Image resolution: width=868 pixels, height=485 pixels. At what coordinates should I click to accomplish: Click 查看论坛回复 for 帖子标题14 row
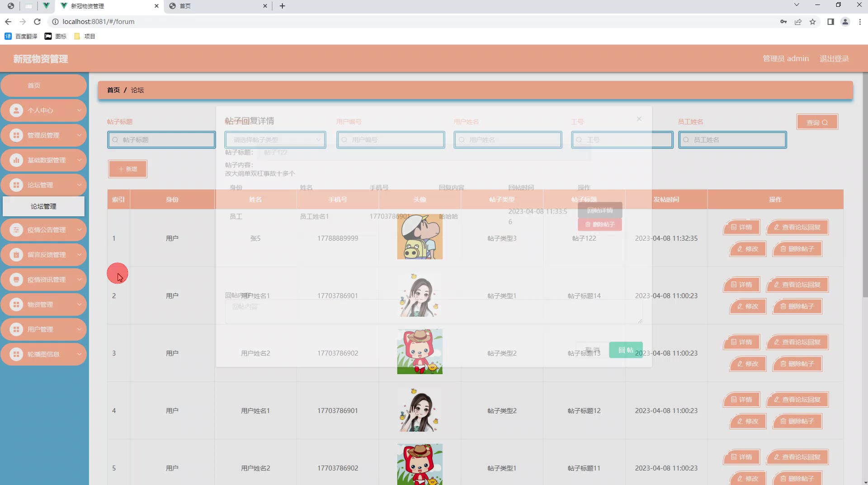(797, 285)
